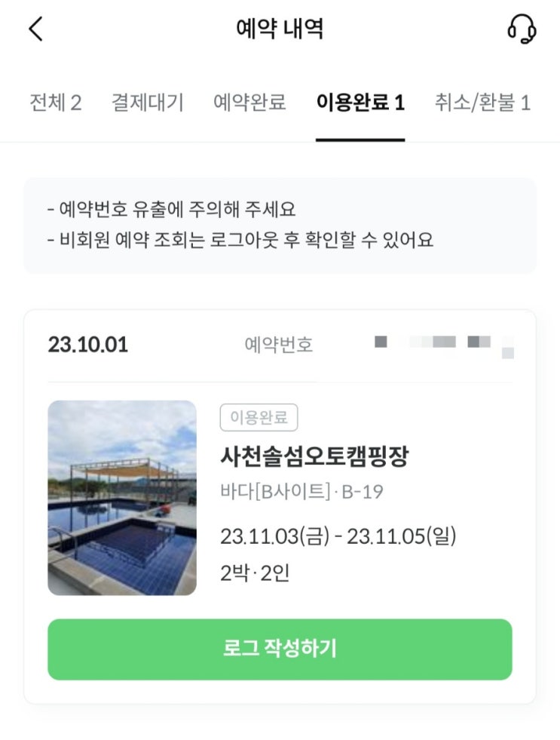This screenshot has width=560, height=740.
Task: Tap the 23.10.01 booking date
Action: [x=88, y=345]
